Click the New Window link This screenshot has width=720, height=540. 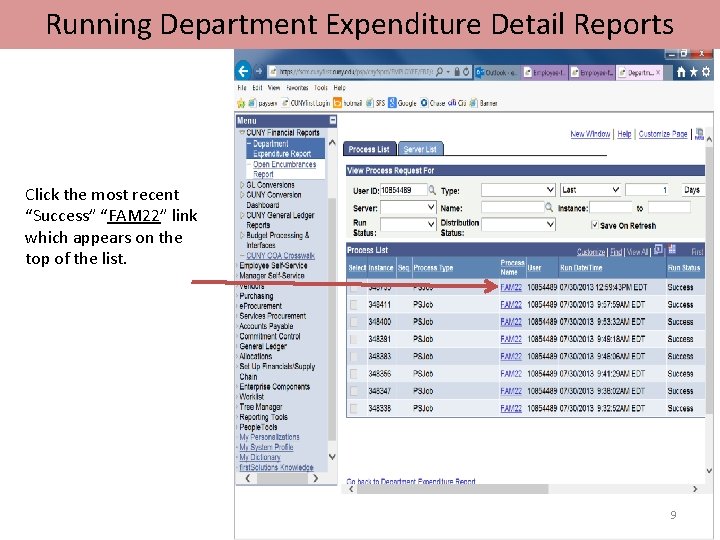pos(590,134)
